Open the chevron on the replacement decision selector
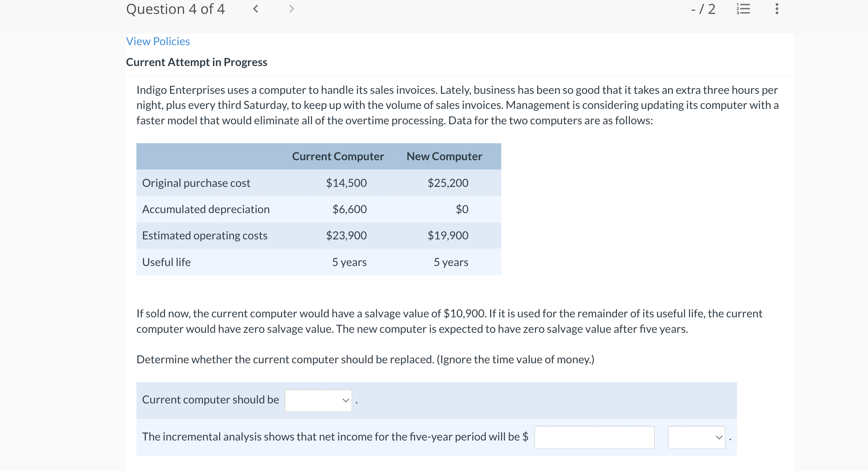The height and width of the screenshot is (471, 868). pyautogui.click(x=345, y=401)
